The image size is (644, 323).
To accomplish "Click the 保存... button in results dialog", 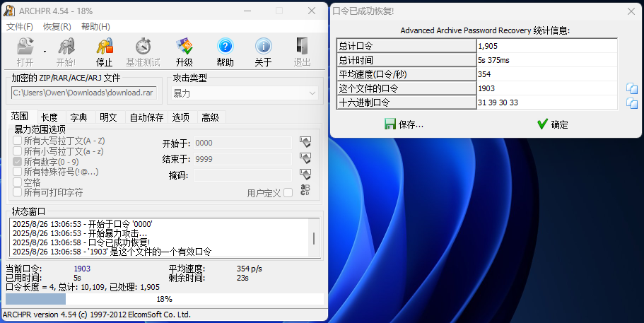I will coord(404,124).
